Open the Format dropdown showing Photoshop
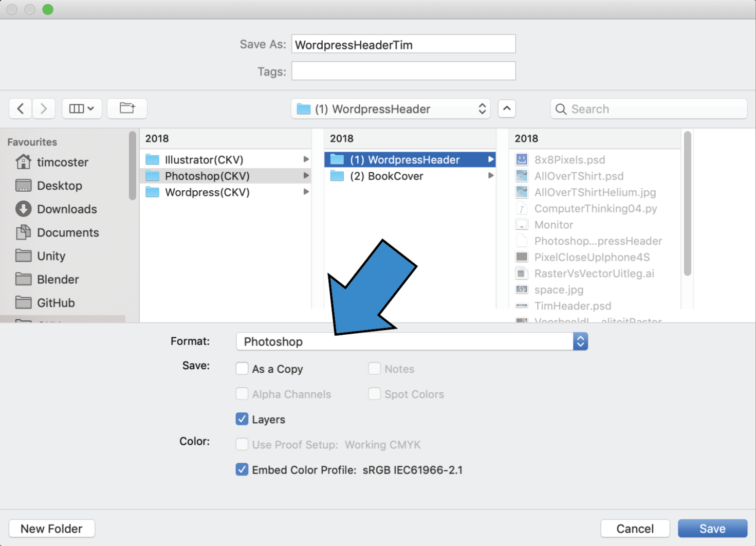 click(x=411, y=341)
